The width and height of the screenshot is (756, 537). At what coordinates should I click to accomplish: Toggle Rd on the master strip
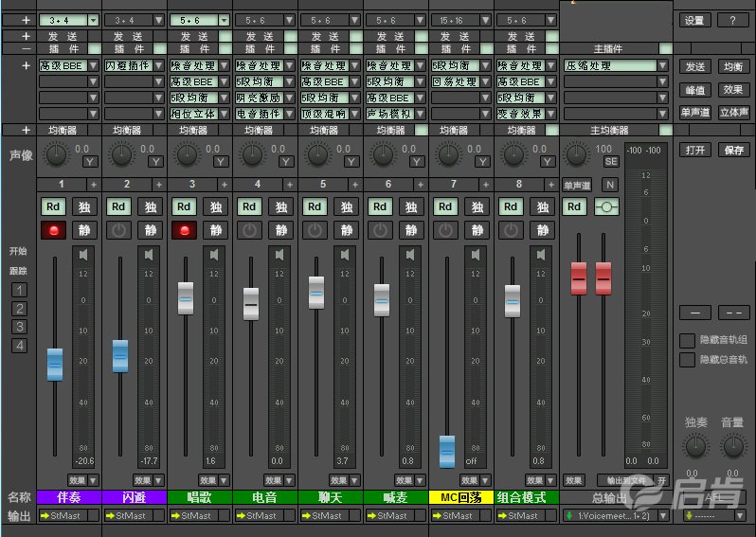pyautogui.click(x=574, y=206)
